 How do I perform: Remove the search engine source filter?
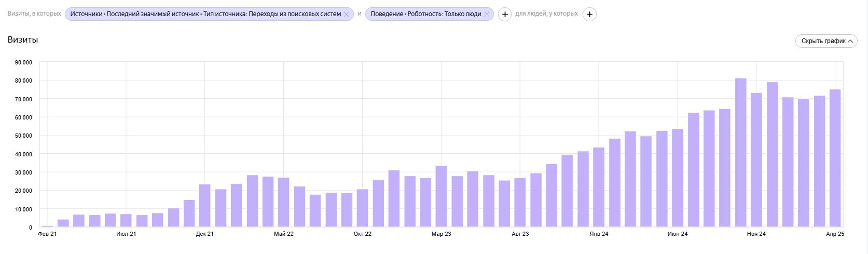coord(346,15)
